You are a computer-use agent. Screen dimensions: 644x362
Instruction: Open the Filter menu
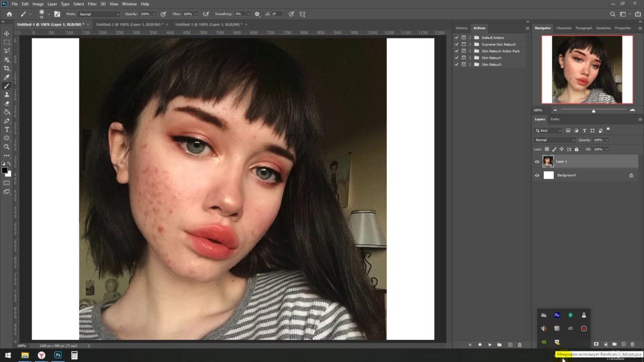point(92,4)
